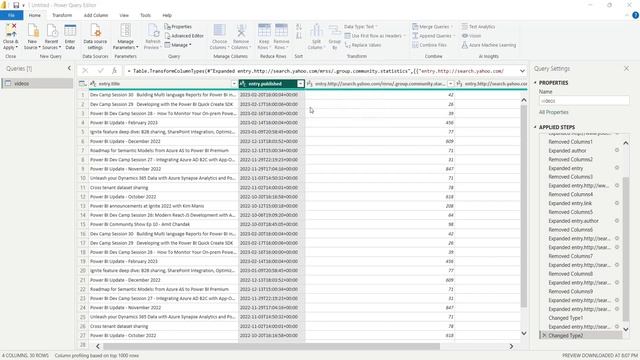Open the New Source button
Viewport: 640px width, 360px height.
click(x=33, y=37)
